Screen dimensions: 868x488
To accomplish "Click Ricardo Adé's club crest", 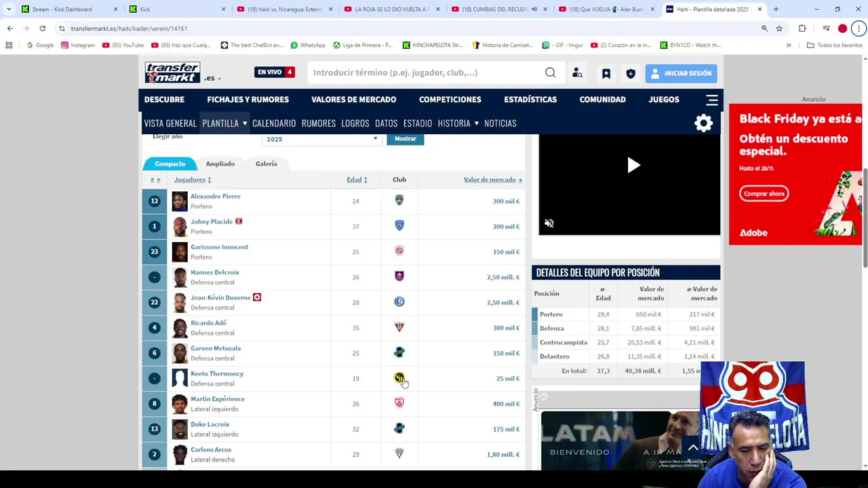I will tap(399, 327).
